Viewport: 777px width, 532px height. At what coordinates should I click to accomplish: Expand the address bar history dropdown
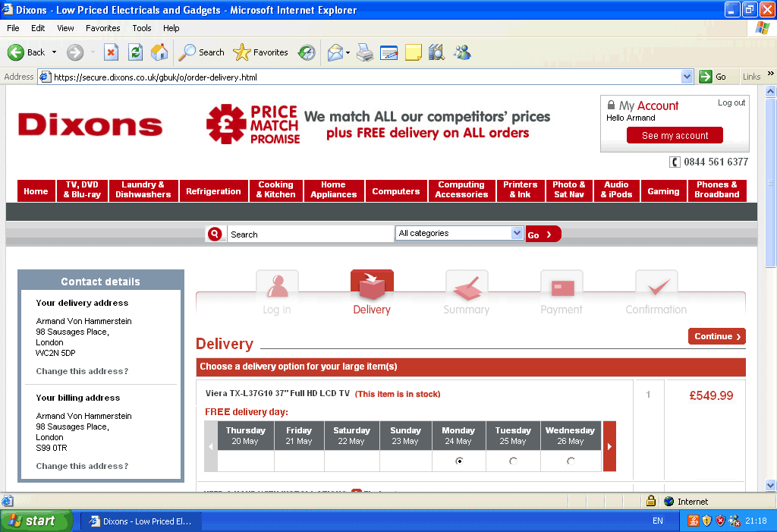(x=687, y=77)
